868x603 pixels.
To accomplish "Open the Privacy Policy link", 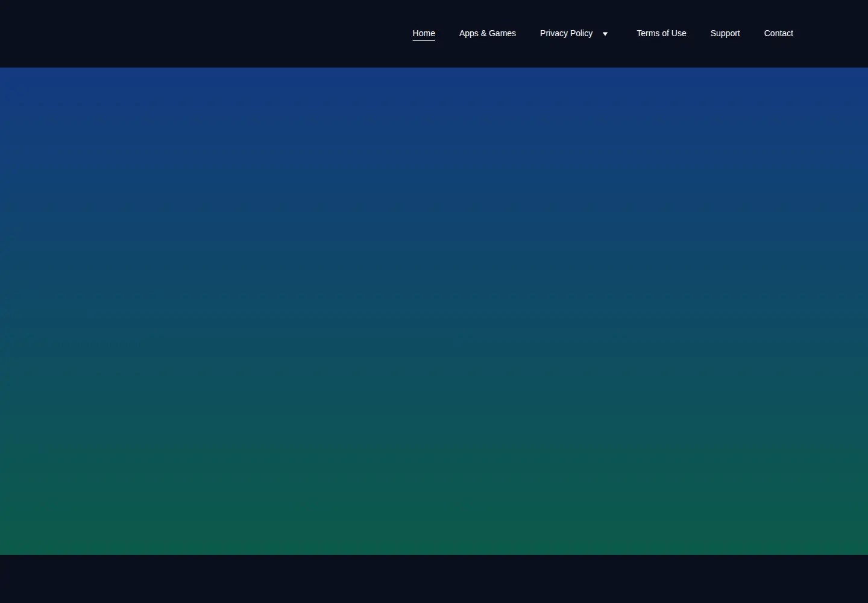I will coord(566,33).
